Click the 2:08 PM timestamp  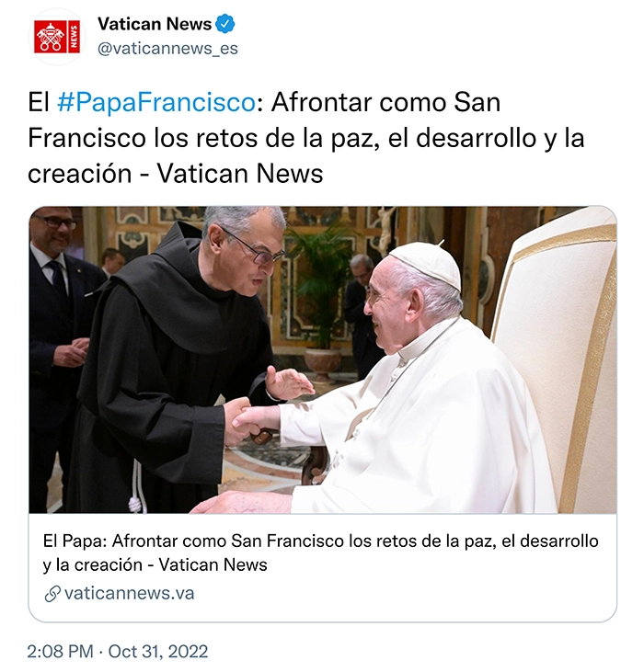60,652
